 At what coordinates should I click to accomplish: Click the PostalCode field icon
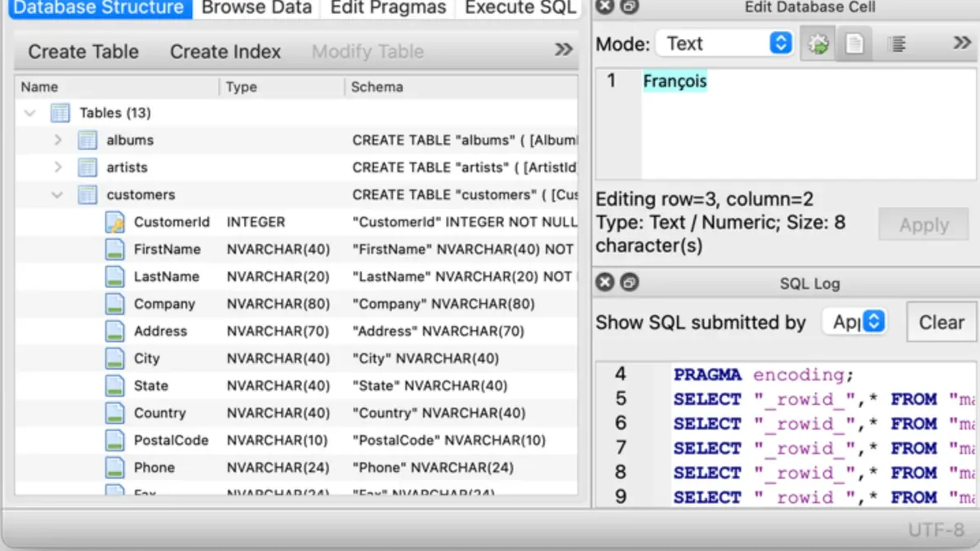pos(115,441)
